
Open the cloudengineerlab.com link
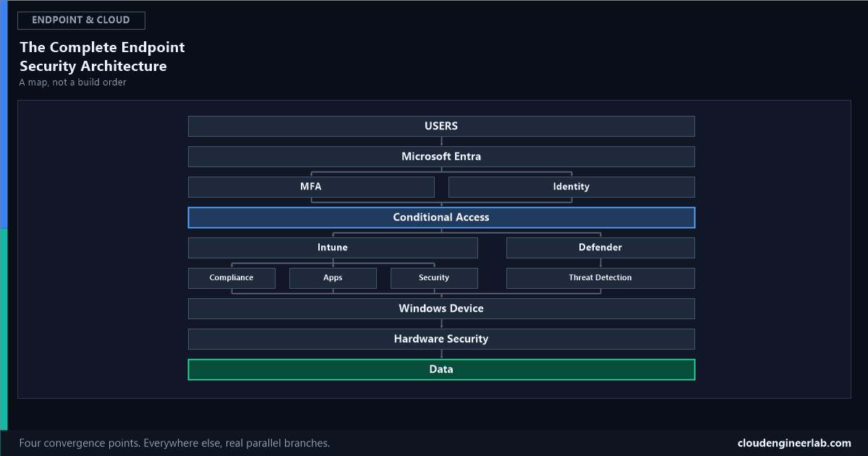(794, 443)
